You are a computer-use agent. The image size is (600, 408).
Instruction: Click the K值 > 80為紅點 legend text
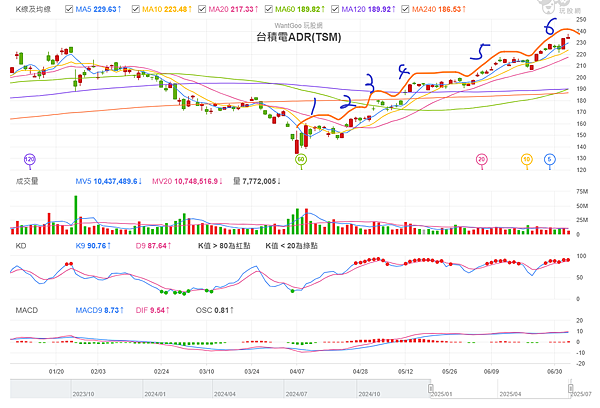point(224,246)
